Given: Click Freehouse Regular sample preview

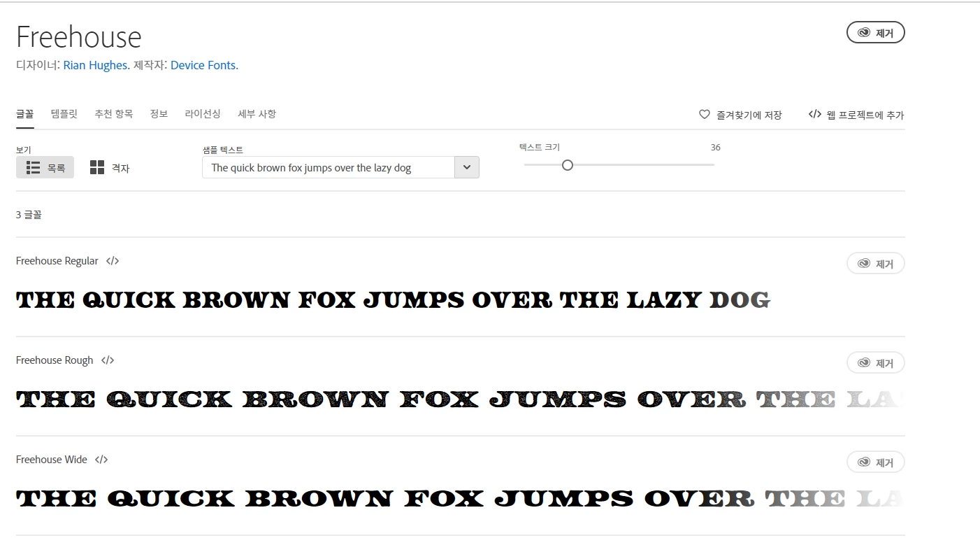Looking at the screenshot, I should (393, 300).
